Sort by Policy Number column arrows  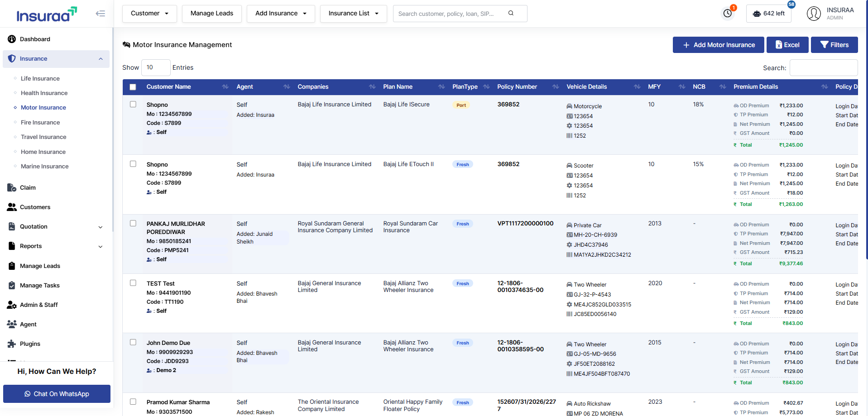(x=556, y=86)
